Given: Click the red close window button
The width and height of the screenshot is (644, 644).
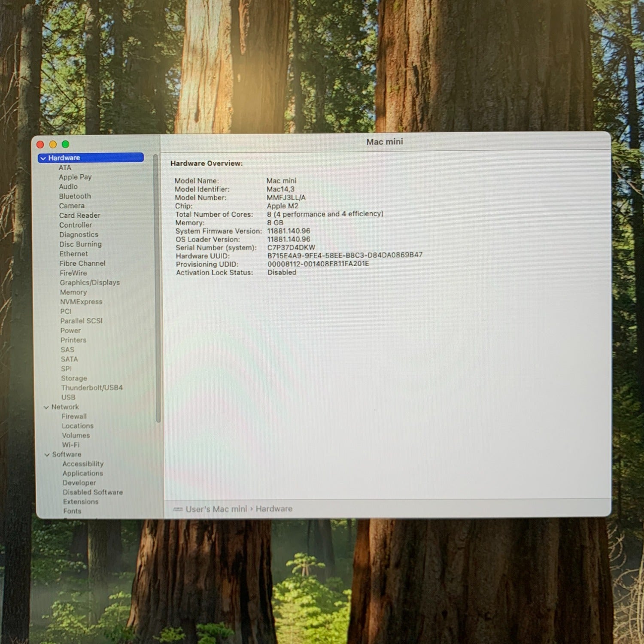Looking at the screenshot, I should pos(40,145).
